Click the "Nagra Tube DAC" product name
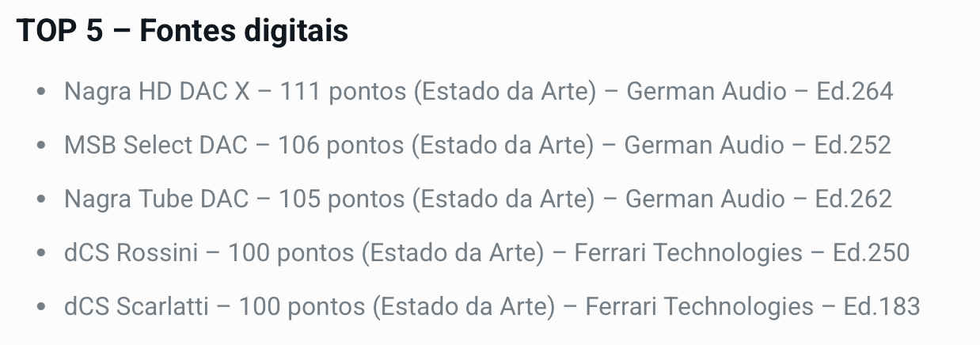Image resolution: width=980 pixels, height=345 pixels. (x=157, y=199)
